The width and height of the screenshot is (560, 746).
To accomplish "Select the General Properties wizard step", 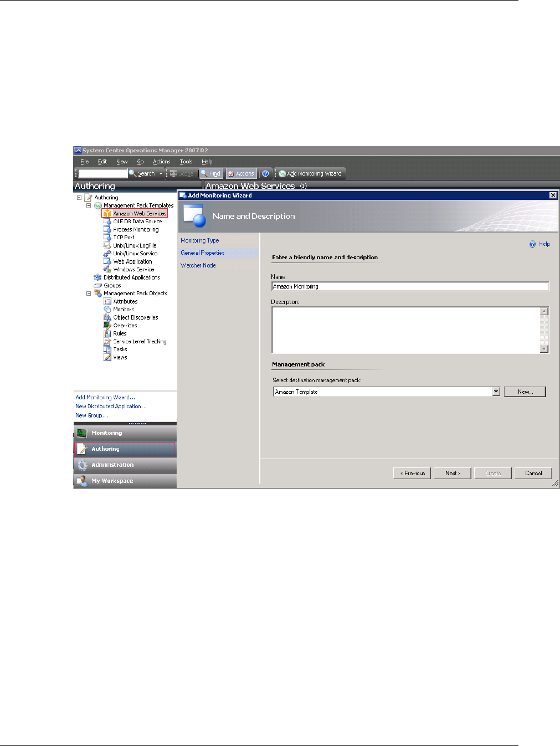I will 203,253.
